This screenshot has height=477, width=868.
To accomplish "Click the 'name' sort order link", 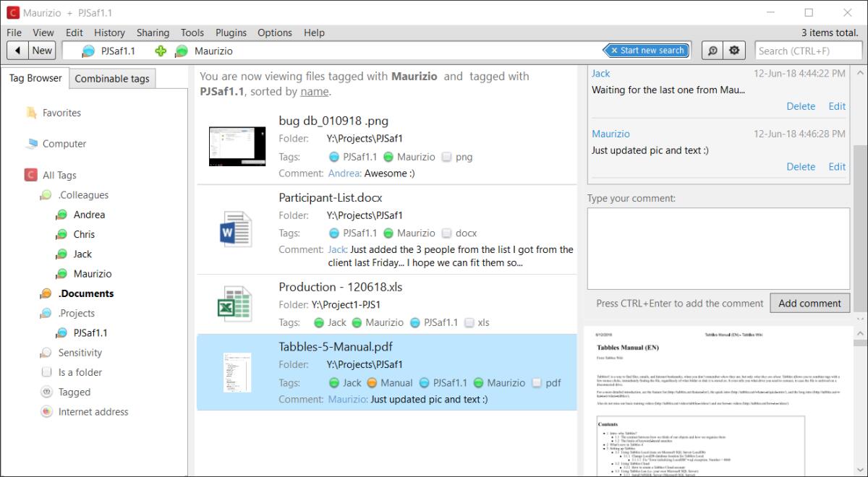I will click(314, 92).
